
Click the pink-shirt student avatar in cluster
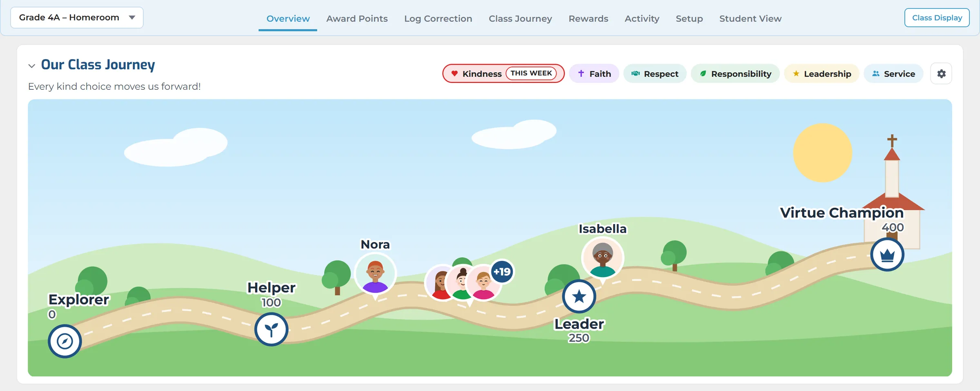coord(484,283)
